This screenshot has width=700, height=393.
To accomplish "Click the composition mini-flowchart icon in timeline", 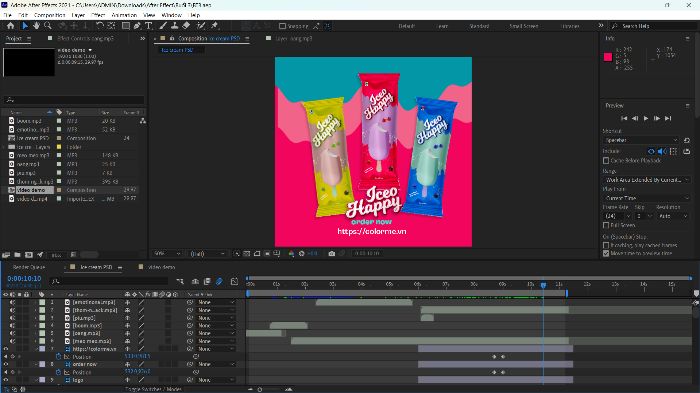I will 180,281.
